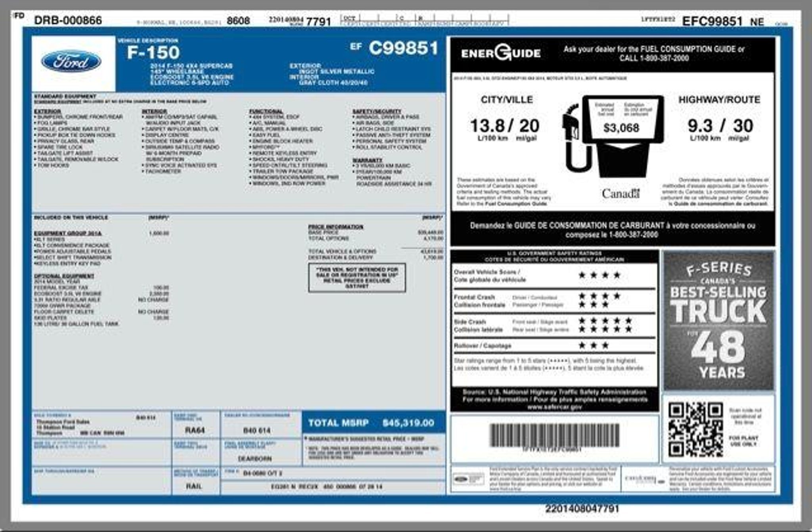The image size is (812, 532).
Task: Click the www.safercar.gov link
Action: pos(554,407)
